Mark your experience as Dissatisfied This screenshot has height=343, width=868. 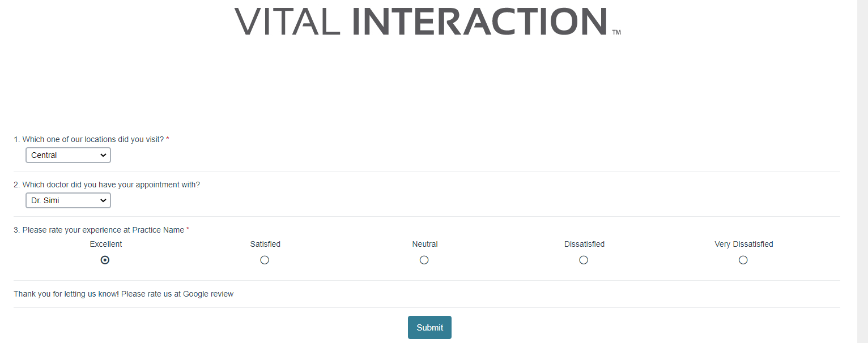click(584, 260)
